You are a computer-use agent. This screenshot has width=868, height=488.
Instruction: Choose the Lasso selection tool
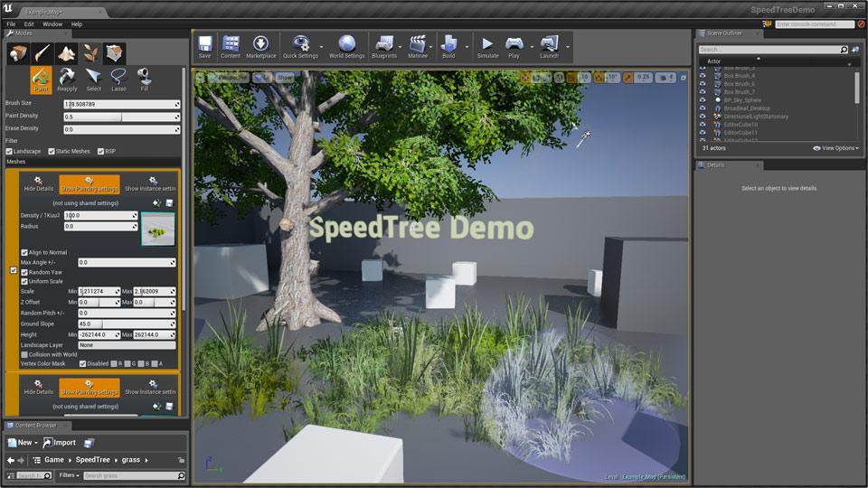click(118, 80)
